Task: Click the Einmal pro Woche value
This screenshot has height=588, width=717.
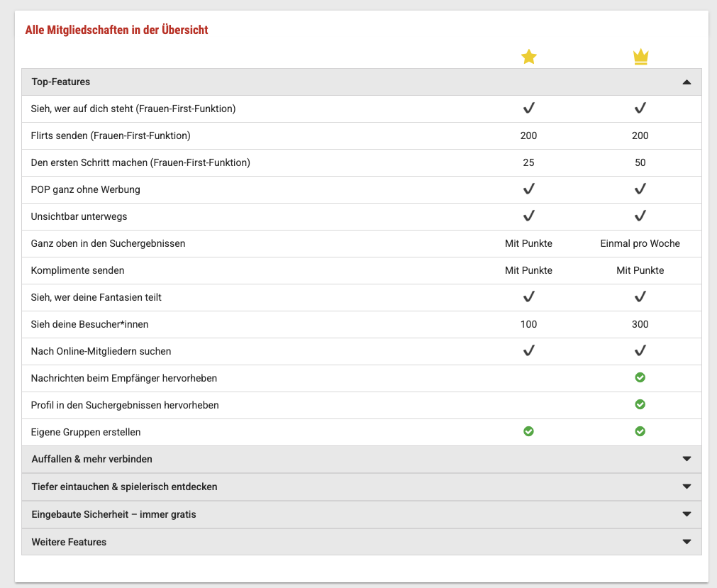Action: tap(640, 243)
